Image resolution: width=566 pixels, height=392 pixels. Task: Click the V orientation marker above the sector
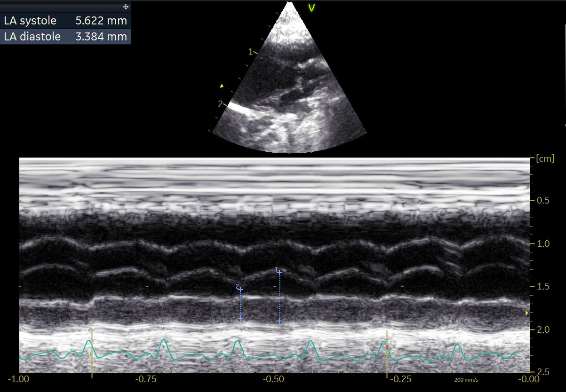[311, 8]
